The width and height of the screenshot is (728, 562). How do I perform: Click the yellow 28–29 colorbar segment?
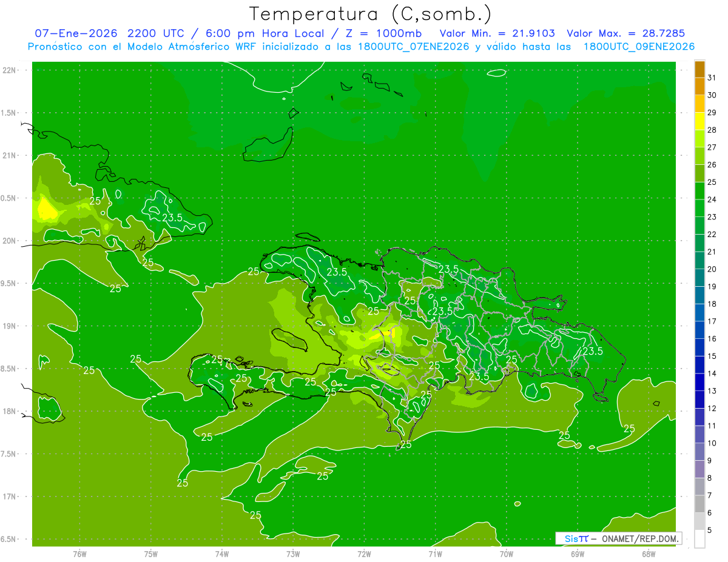coord(699,121)
